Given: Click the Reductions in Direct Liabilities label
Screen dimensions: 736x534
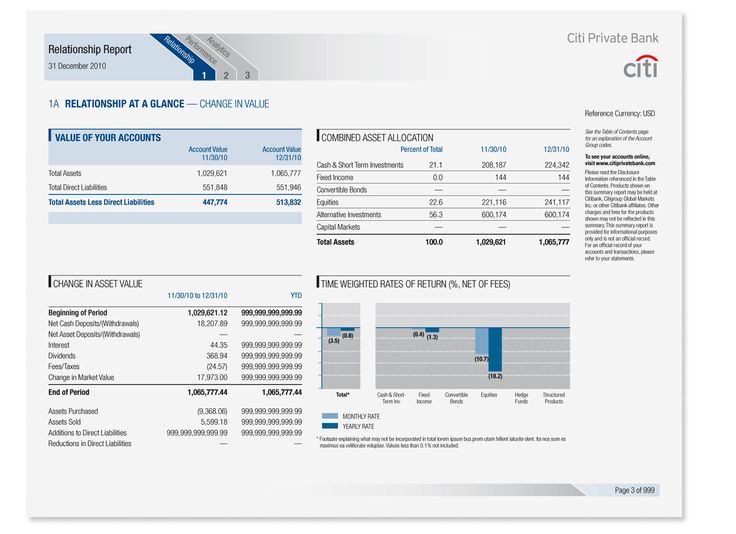Looking at the screenshot, I should click(x=90, y=443).
